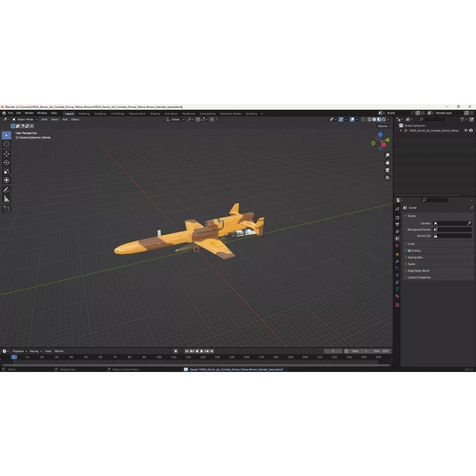Click the pan view hand icon
Screen dimensions: 476x476
(387, 163)
